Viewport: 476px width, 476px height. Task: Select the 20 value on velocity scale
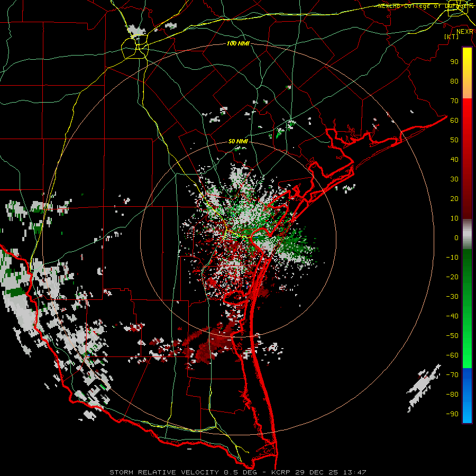tap(454, 198)
